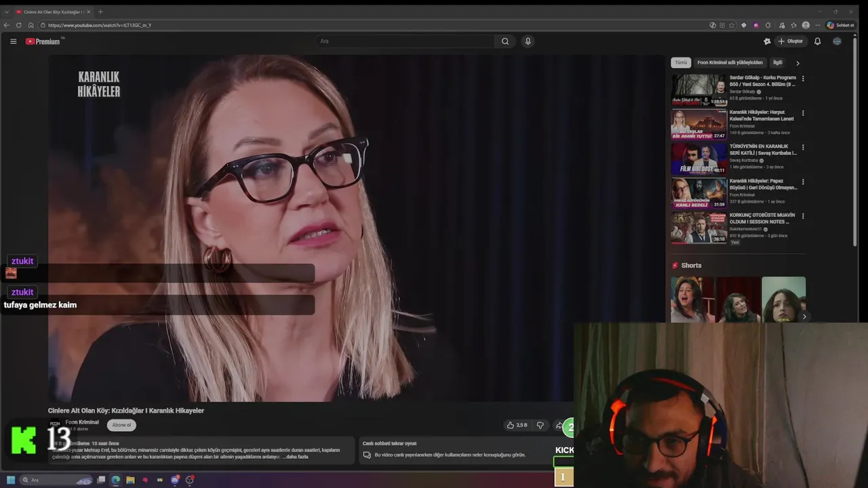
Task: Select the İlgili filter chip
Action: tap(778, 62)
